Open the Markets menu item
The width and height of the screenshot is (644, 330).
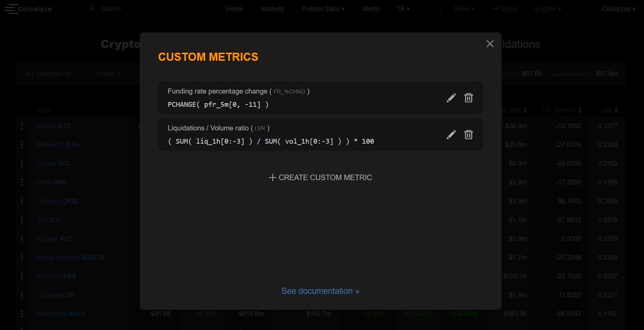pyautogui.click(x=273, y=9)
